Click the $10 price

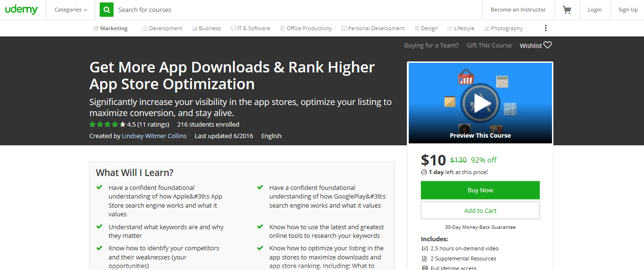click(433, 160)
